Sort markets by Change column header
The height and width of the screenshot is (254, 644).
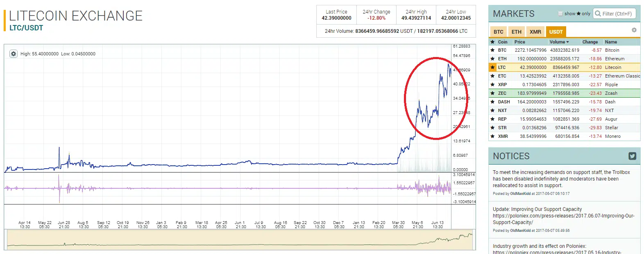point(590,42)
